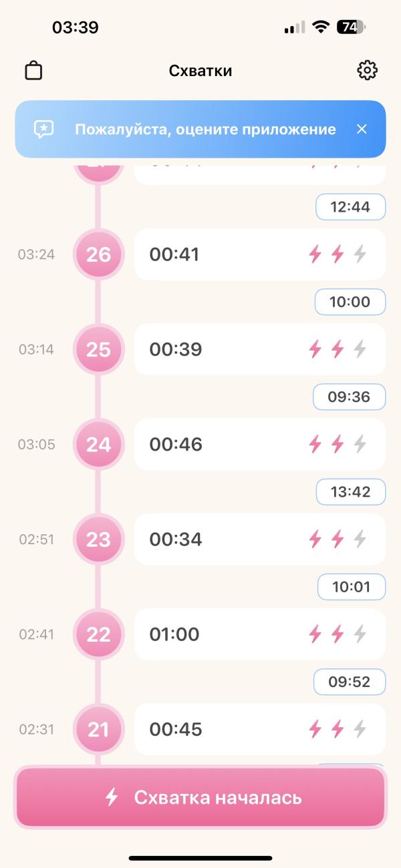The height and width of the screenshot is (868, 401).
Task: Dismiss the rate app banner
Action: [362, 129]
